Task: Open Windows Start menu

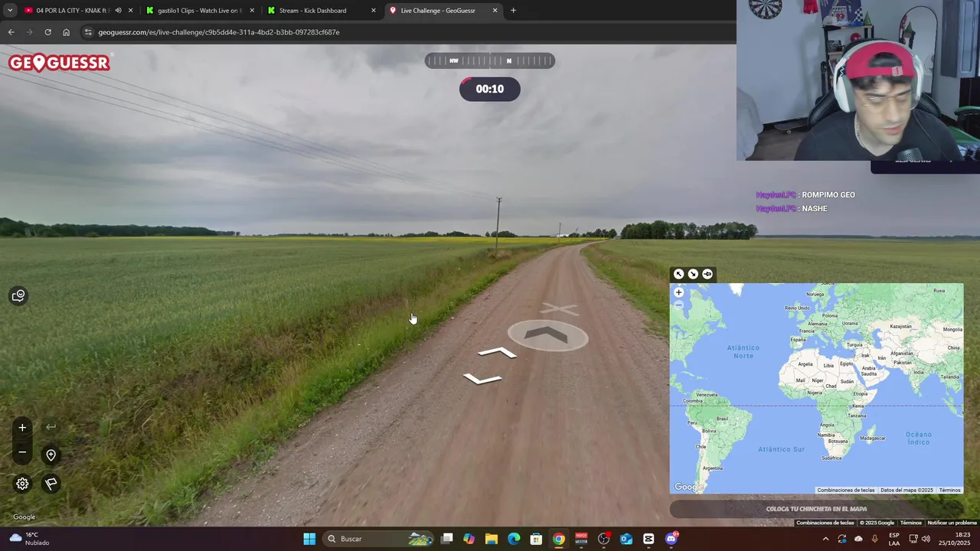Action: tap(309, 539)
